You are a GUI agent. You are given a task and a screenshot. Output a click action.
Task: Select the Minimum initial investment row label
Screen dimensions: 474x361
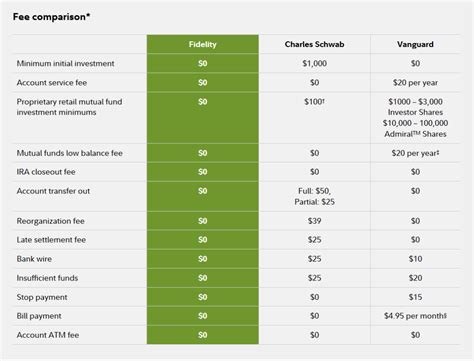point(65,63)
